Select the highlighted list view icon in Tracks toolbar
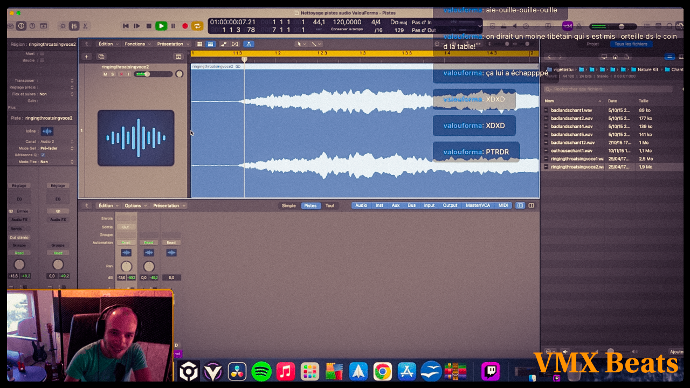690x388 pixels. click(x=210, y=44)
